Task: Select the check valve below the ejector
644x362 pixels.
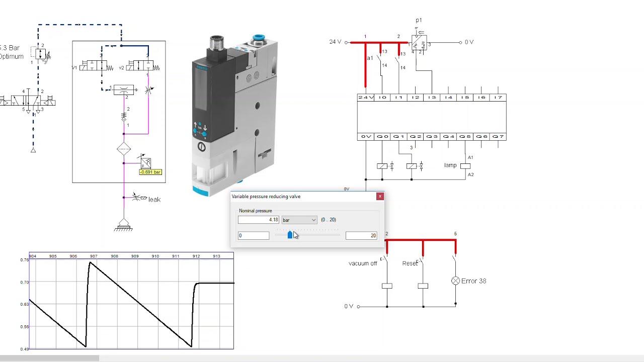Action: click(x=124, y=117)
